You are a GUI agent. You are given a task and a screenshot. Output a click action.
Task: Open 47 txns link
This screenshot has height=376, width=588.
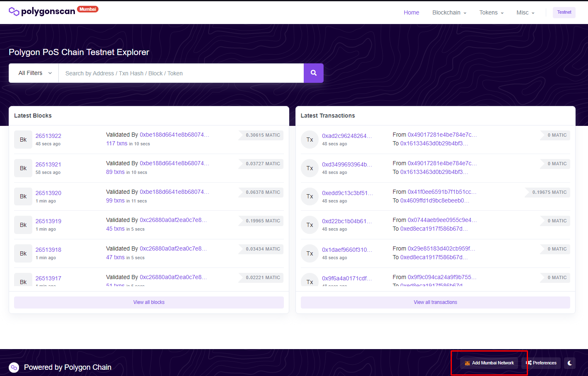(115, 257)
